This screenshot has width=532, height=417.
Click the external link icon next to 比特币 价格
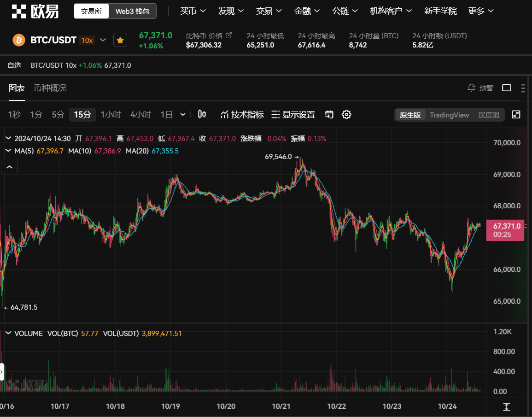tap(229, 35)
